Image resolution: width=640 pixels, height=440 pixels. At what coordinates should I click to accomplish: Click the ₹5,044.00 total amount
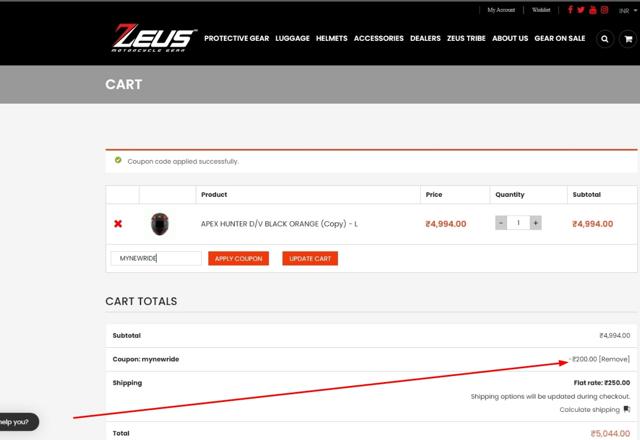[610, 433]
